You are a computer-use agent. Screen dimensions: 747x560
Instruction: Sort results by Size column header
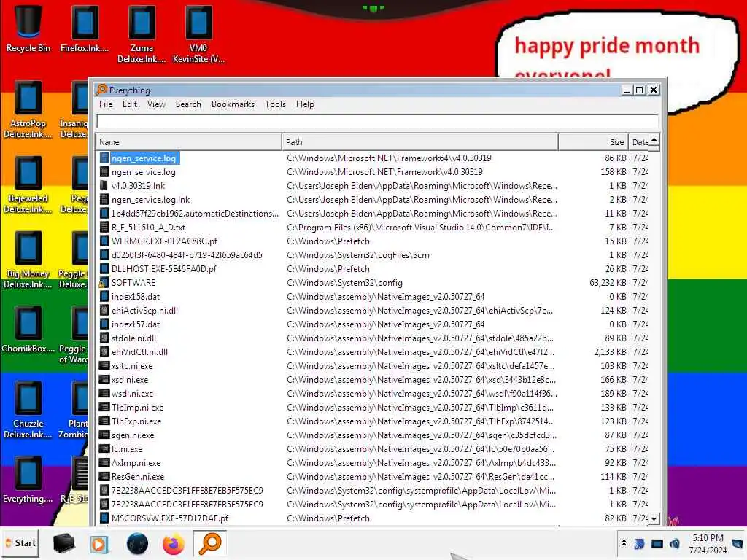tap(593, 142)
